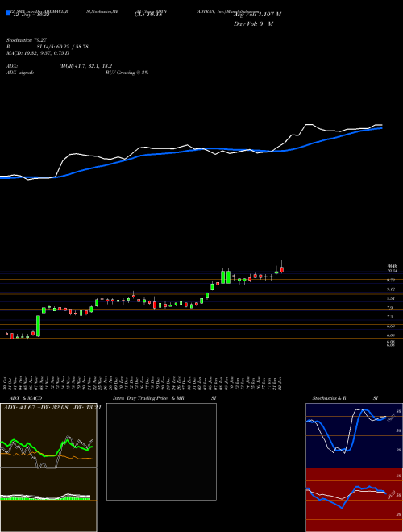Click the ADX lines chart panel
This screenshot has height=532, width=403.
click(48, 435)
